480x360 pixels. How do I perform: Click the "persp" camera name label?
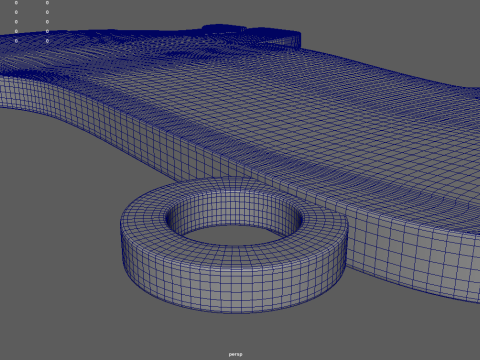[235, 354]
